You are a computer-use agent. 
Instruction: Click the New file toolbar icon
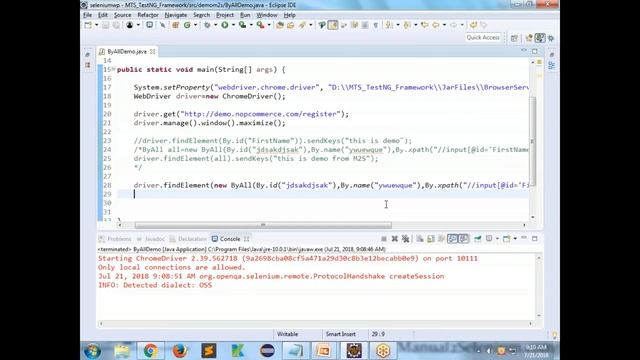pyautogui.click(x=88, y=25)
